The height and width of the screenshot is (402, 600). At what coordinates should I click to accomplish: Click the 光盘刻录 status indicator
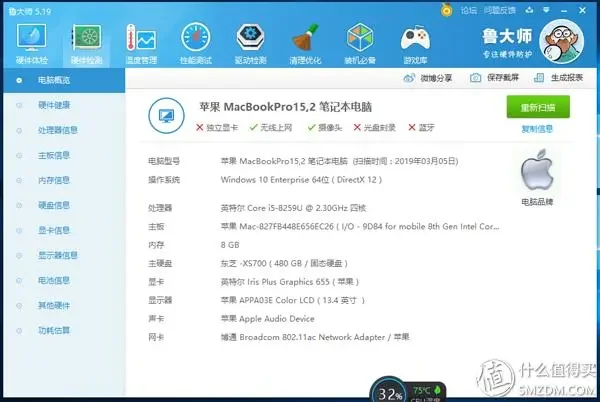tap(374, 127)
